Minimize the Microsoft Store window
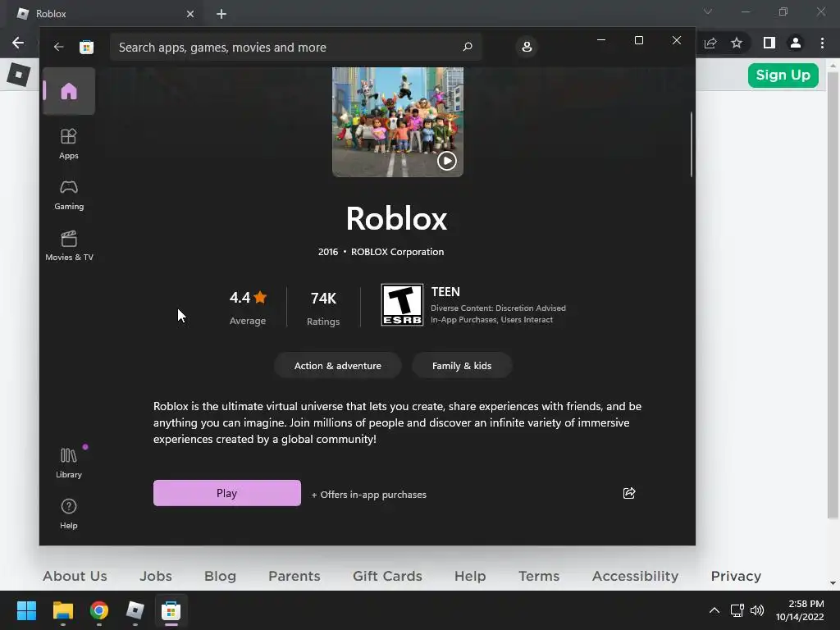This screenshot has height=630, width=840. tap(601, 40)
